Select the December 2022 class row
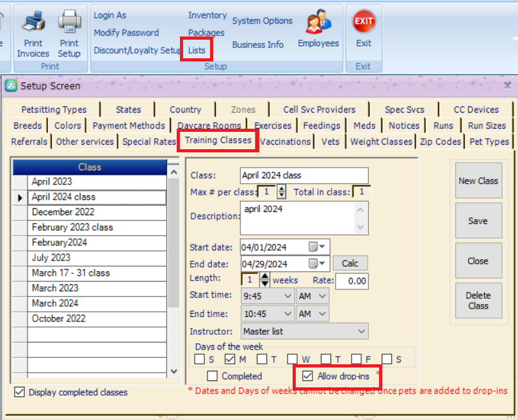The image size is (518, 420). point(97,212)
